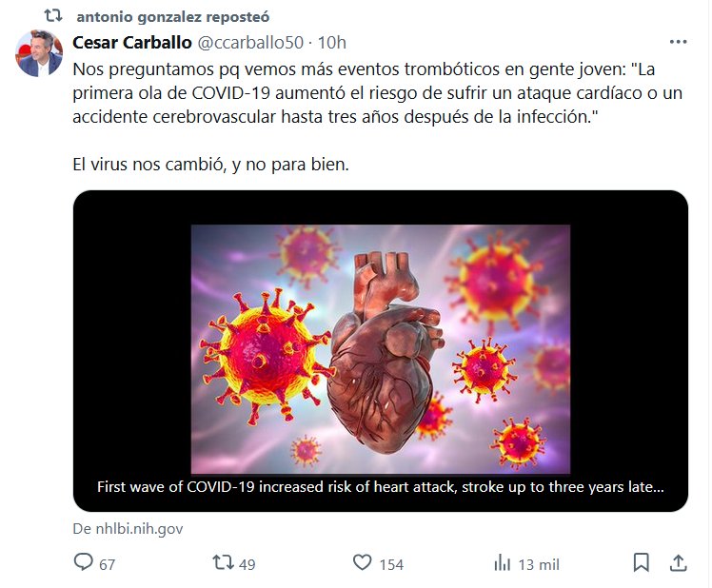Open Cesar Carballo's profile avatar

39,54
